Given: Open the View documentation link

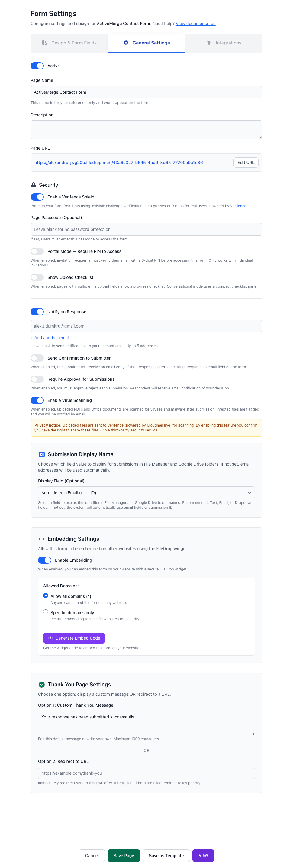Looking at the screenshot, I should tap(195, 24).
